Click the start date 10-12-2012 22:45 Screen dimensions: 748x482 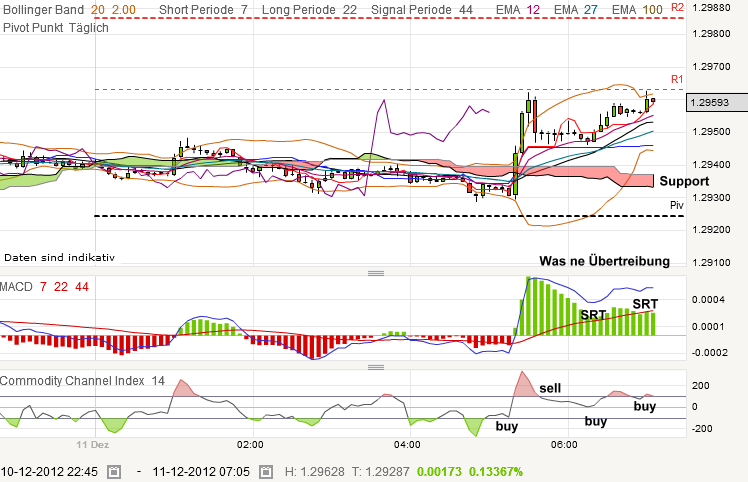click(x=49, y=472)
